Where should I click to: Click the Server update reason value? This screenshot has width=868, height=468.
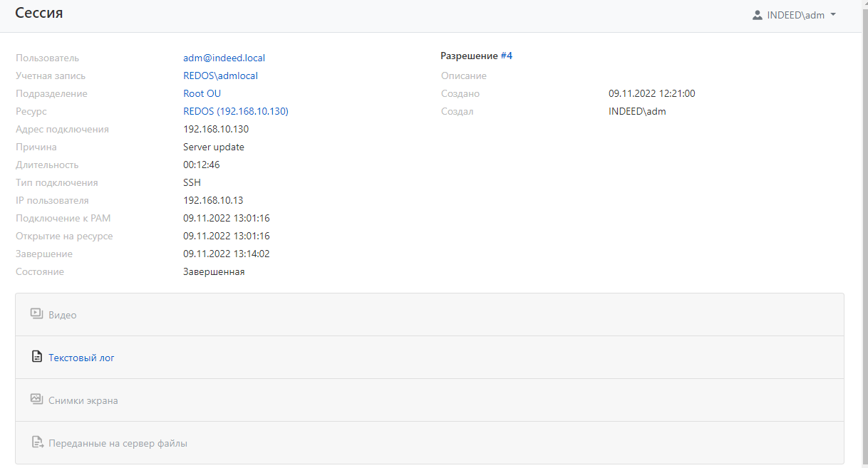pyautogui.click(x=214, y=147)
